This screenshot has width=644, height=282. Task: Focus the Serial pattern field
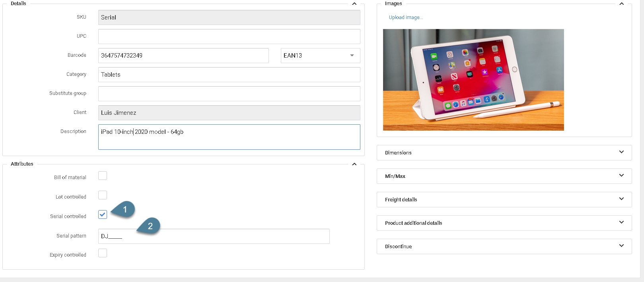coord(214,236)
